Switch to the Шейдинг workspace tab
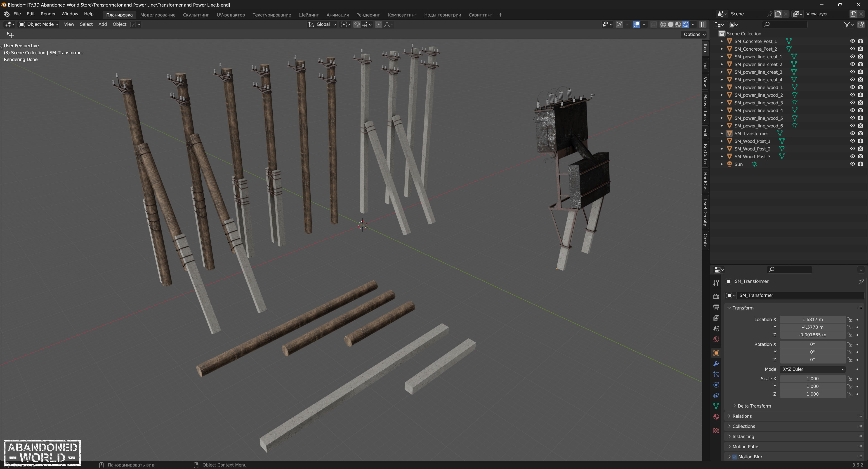 (x=308, y=15)
